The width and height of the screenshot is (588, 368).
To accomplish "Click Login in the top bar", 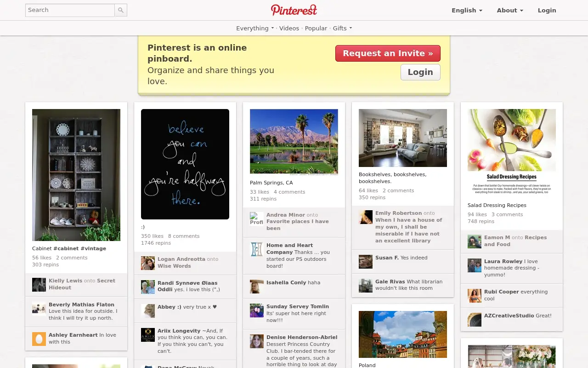I will click(547, 10).
